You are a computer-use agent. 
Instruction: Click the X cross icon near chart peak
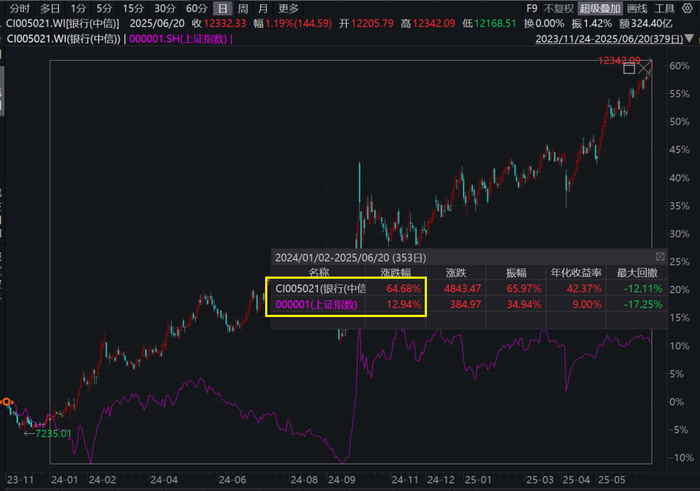coord(644,68)
